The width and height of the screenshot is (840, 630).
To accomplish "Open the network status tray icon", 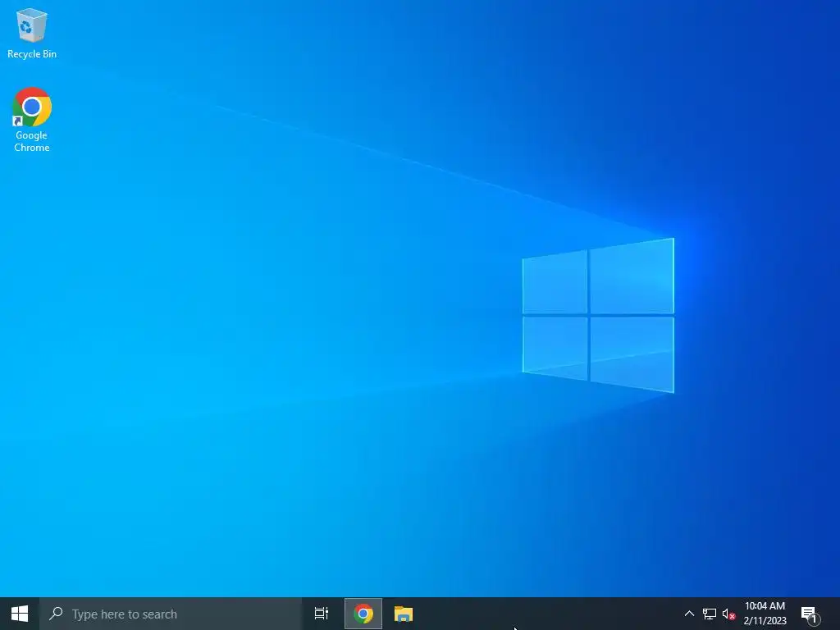I will click(x=710, y=614).
